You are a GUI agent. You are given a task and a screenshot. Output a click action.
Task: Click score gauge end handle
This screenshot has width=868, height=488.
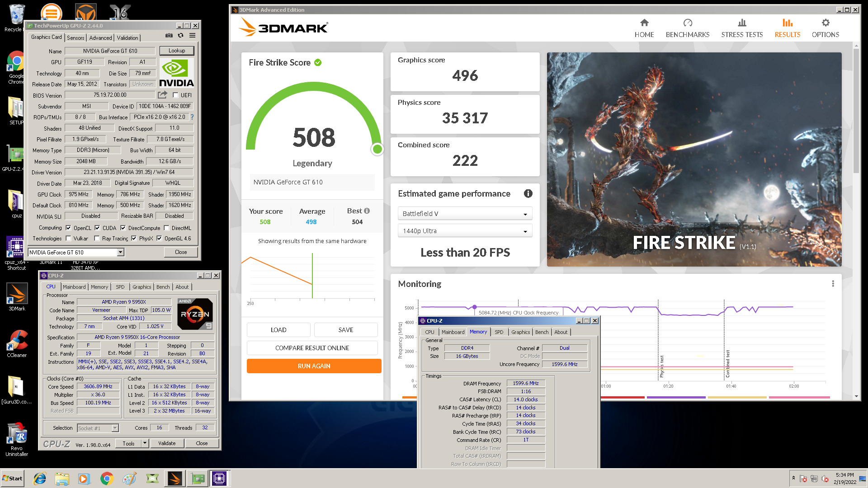377,149
